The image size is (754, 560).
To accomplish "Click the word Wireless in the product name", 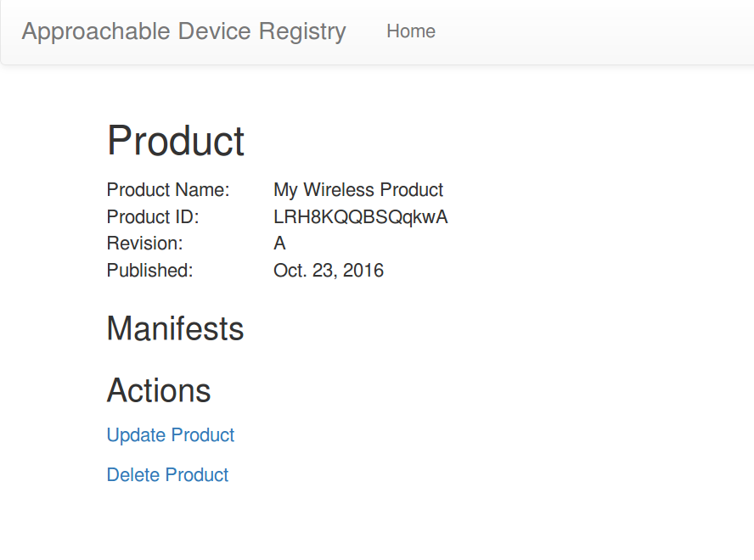I will click(x=339, y=190).
